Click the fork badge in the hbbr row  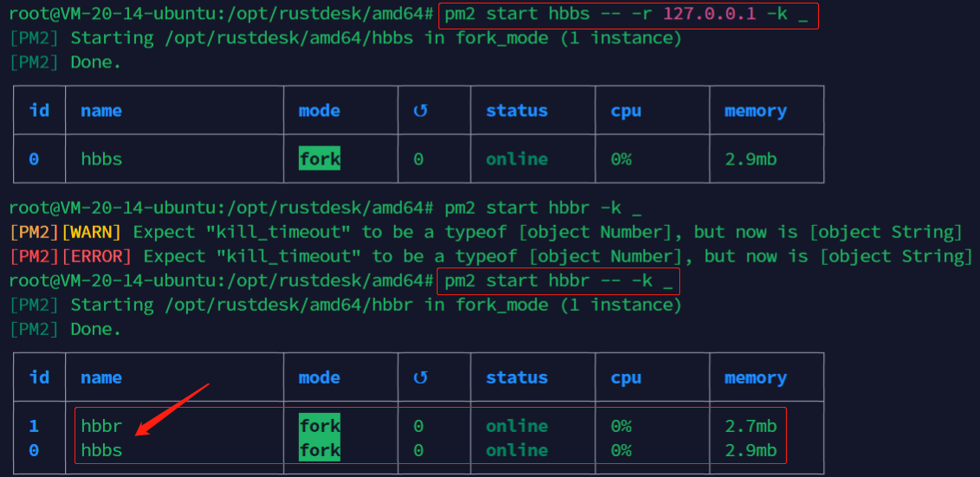320,426
